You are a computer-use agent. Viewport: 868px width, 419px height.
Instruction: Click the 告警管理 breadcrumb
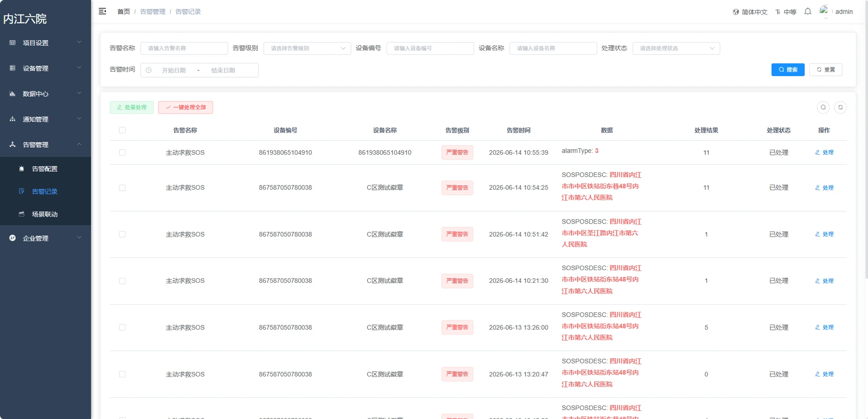(153, 12)
